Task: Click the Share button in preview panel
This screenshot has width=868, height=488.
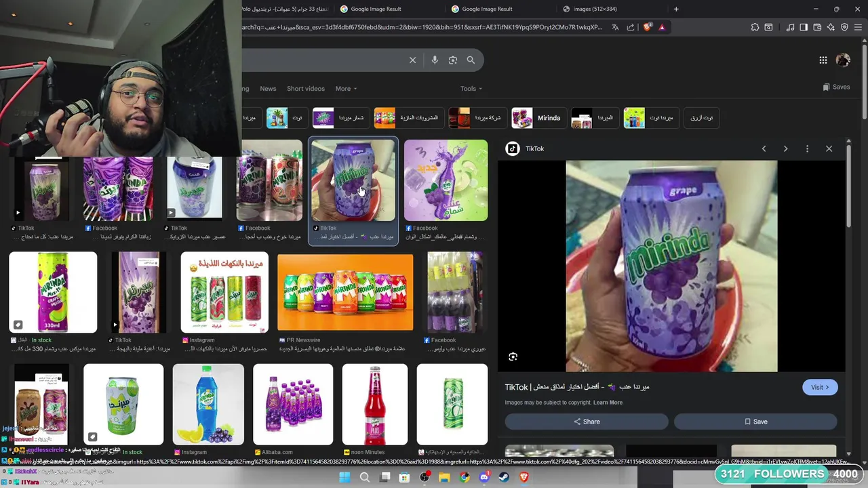Action: click(587, 422)
